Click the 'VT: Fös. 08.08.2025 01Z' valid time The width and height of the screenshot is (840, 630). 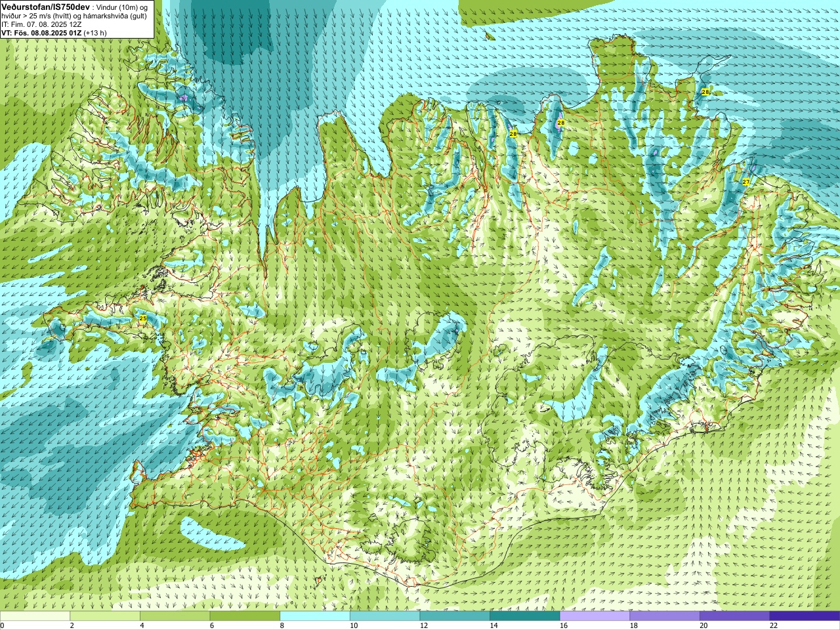click(41, 33)
